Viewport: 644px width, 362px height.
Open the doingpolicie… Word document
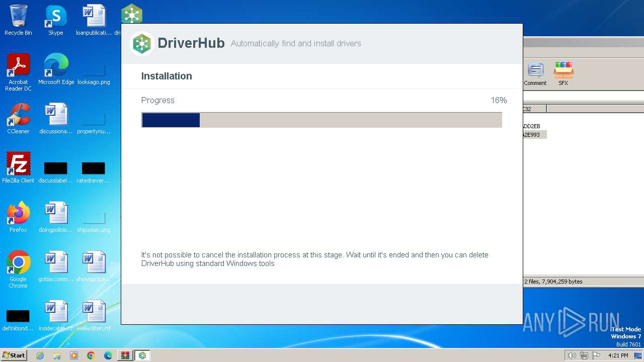tap(56, 217)
